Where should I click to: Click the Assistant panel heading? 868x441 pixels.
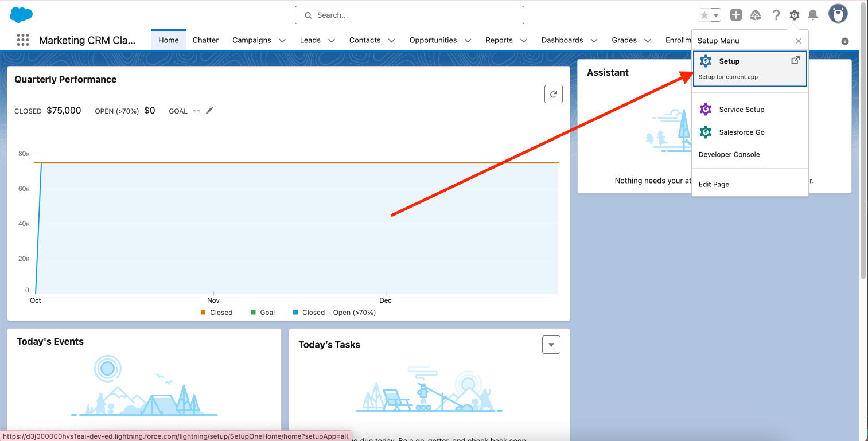coord(608,72)
